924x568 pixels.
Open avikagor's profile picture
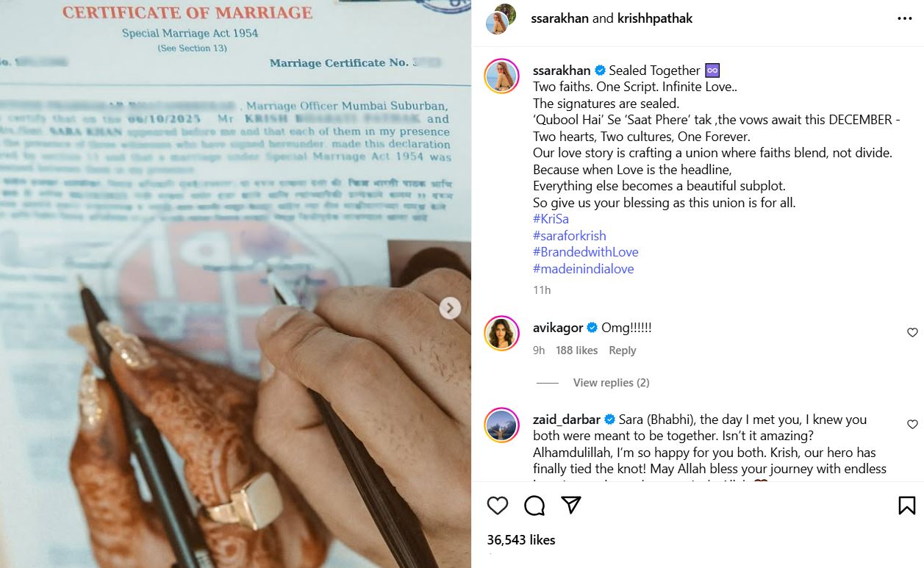point(502,334)
